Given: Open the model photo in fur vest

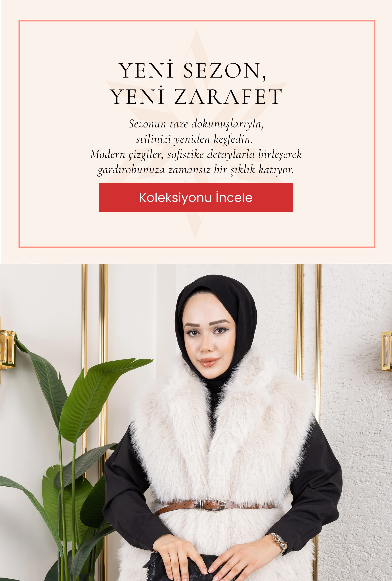Looking at the screenshot, I should [x=196, y=422].
